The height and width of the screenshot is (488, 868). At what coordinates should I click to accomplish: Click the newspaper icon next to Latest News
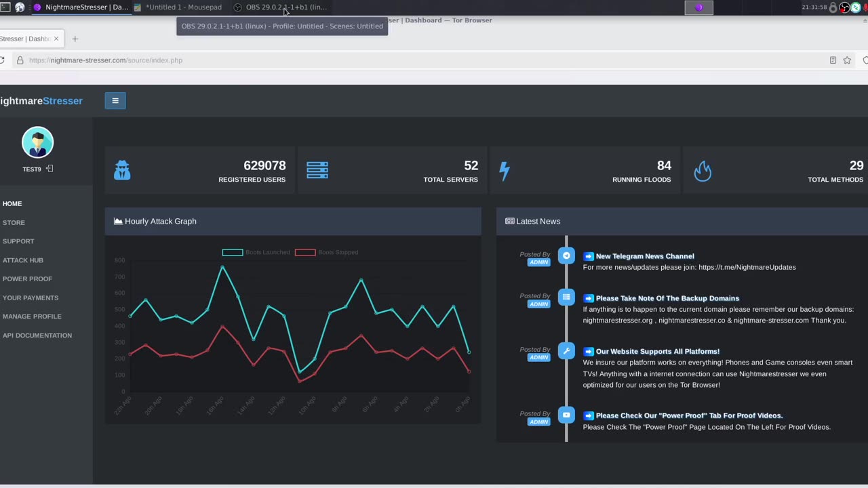coord(510,221)
